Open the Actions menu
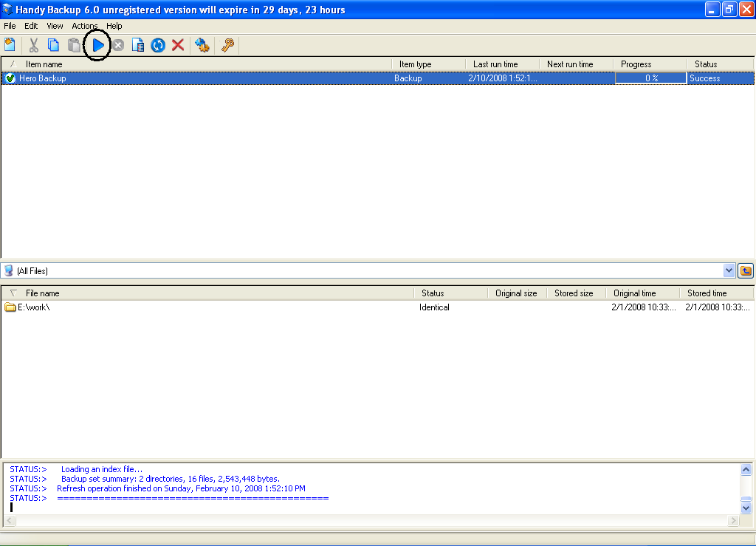This screenshot has width=756, height=546. click(x=84, y=26)
